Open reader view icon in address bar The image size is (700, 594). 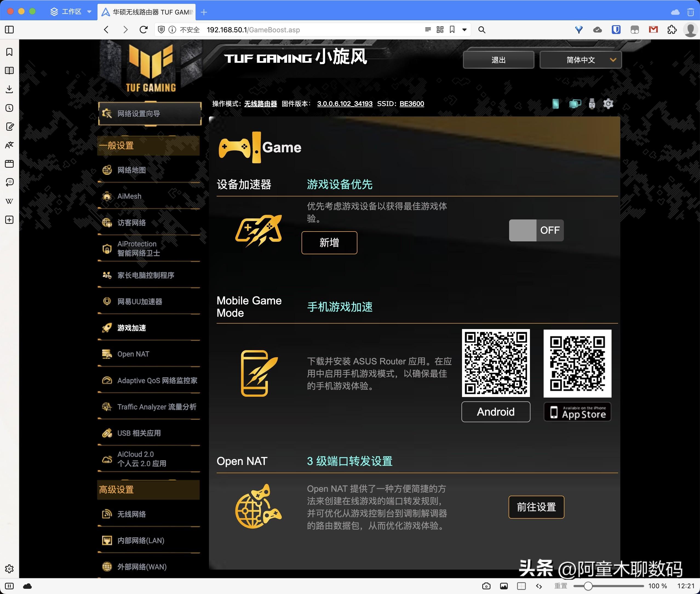[428, 30]
